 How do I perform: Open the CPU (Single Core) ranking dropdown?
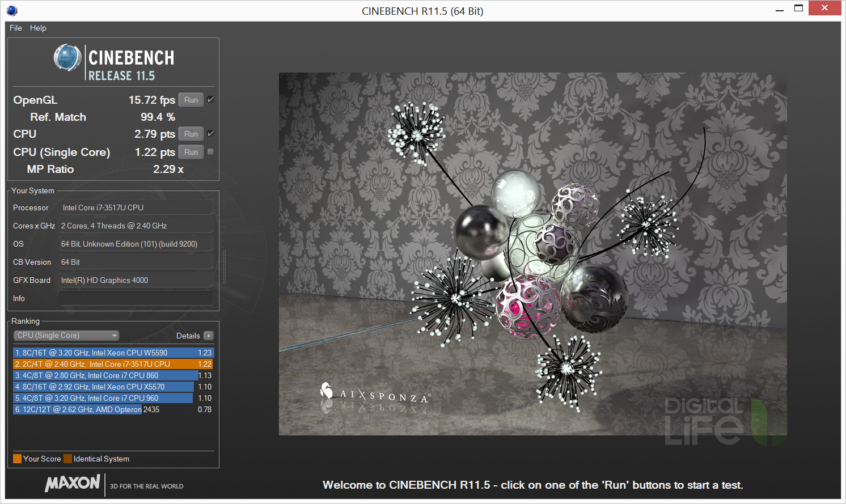tap(66, 336)
